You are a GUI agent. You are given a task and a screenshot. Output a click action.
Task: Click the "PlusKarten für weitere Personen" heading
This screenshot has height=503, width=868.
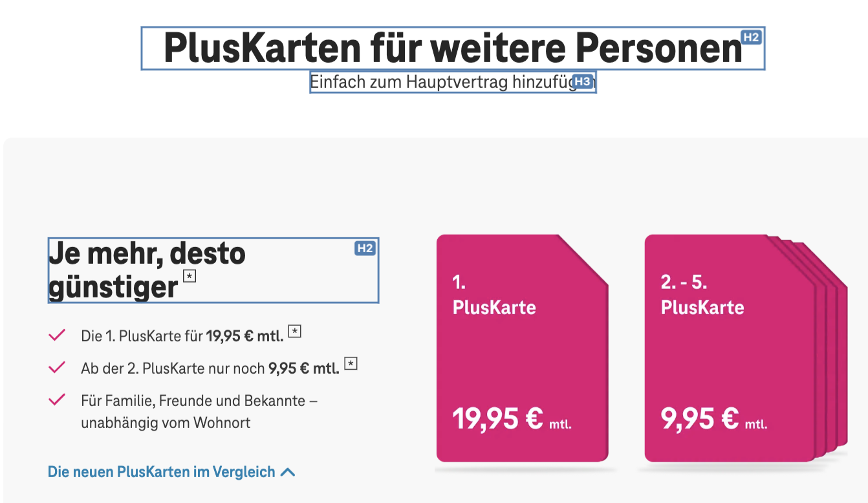click(453, 48)
